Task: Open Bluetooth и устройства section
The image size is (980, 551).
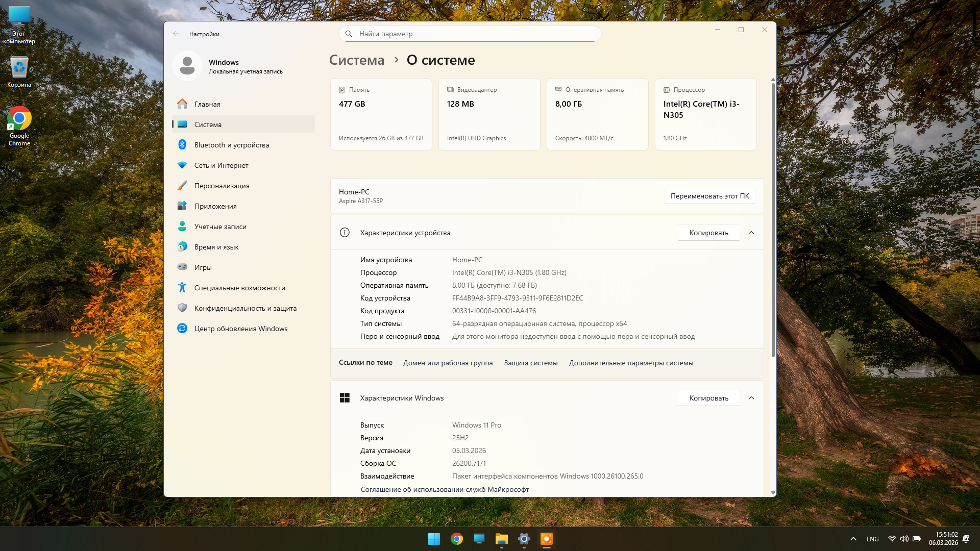Action: (231, 145)
